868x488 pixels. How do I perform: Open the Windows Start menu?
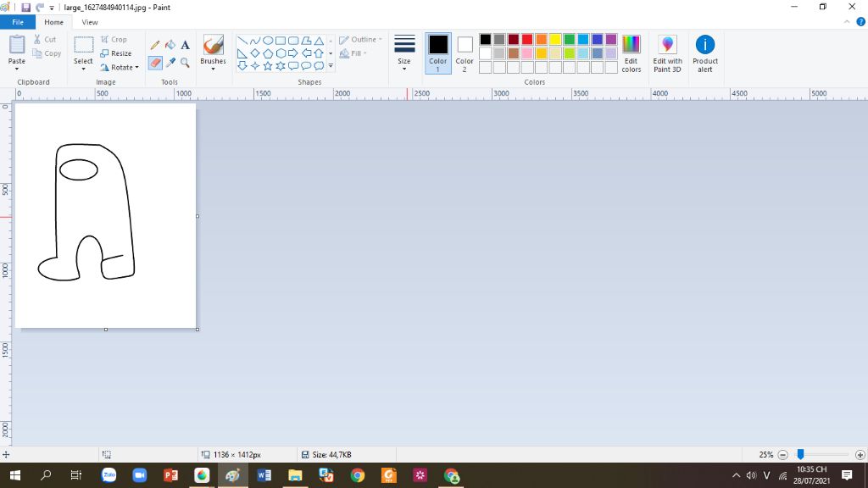(x=15, y=475)
